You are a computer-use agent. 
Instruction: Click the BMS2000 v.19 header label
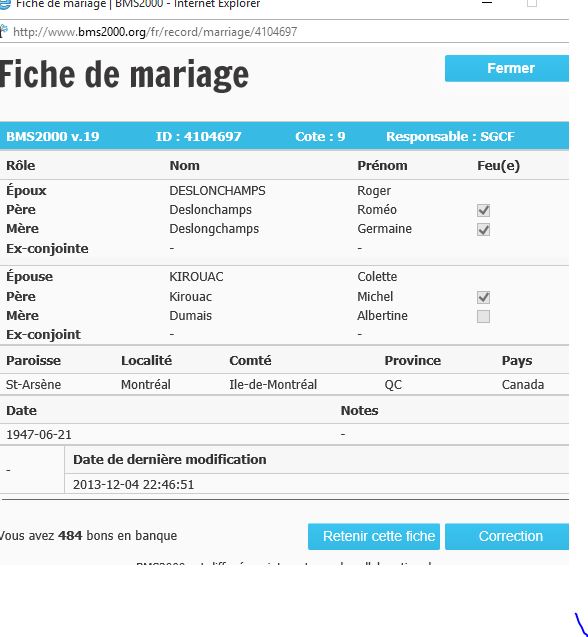(x=52, y=136)
